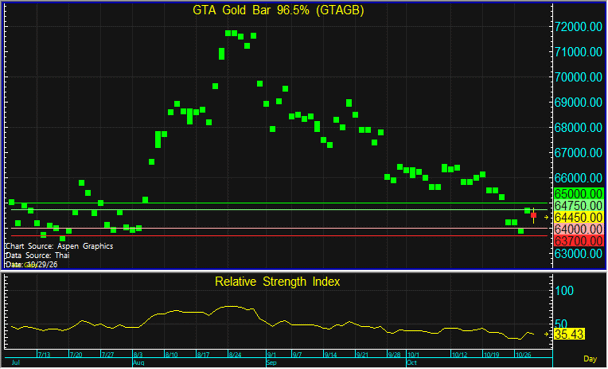
Task: Select the green 65000.00 resistance level tag
Action: 579,193
